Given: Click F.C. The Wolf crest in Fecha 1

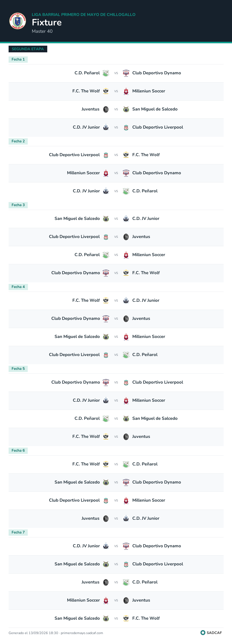Looking at the screenshot, I should 106,91.
